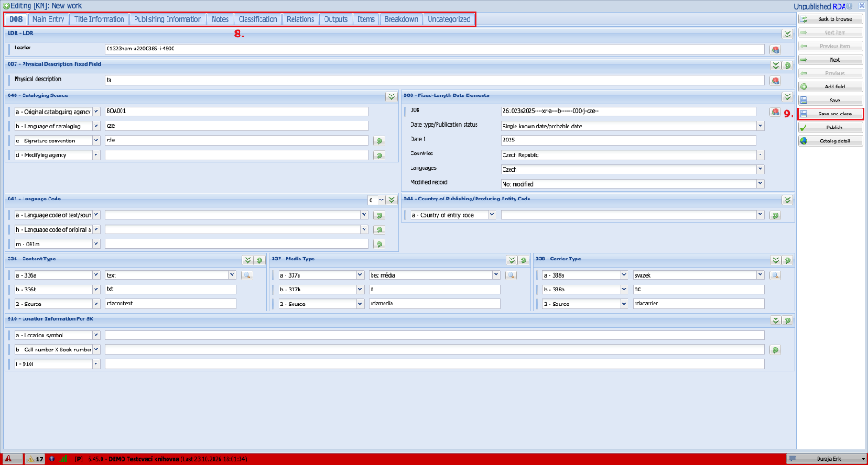The image size is (868, 465).
Task: Open the Modified record dropdown
Action: pyautogui.click(x=760, y=184)
